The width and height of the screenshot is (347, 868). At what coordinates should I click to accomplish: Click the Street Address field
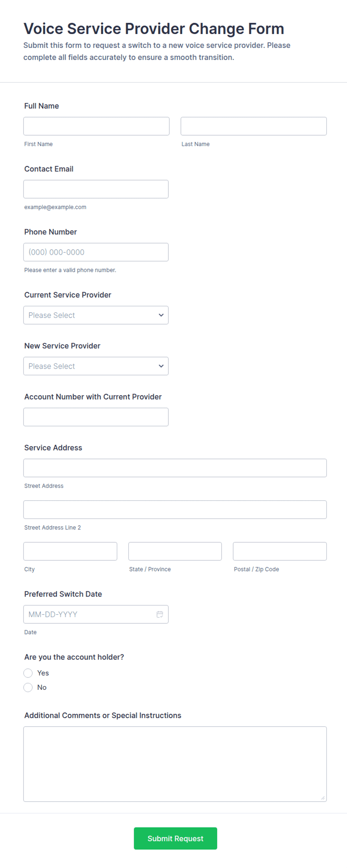(x=175, y=468)
